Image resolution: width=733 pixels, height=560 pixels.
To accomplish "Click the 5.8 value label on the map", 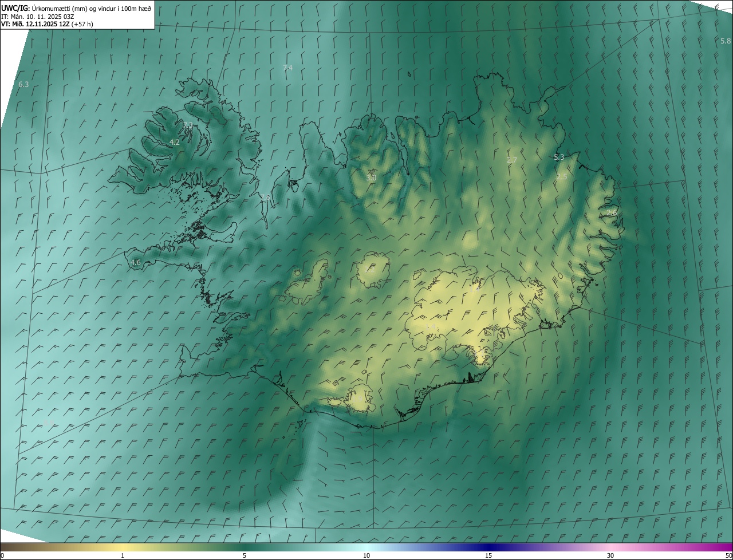I will (x=726, y=41).
